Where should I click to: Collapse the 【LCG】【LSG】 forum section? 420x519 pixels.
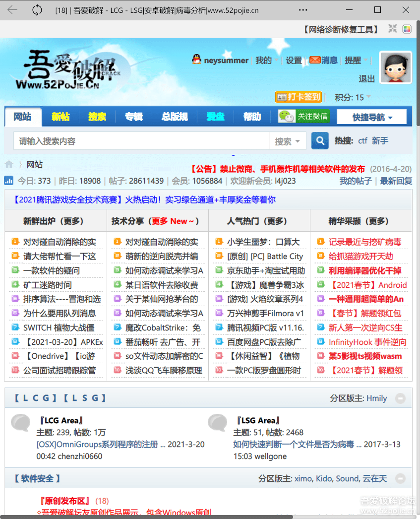(401, 398)
